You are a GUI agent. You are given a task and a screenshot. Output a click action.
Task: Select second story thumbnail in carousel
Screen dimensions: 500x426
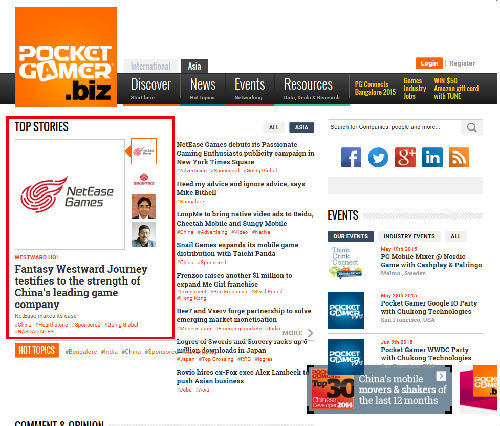[144, 179]
